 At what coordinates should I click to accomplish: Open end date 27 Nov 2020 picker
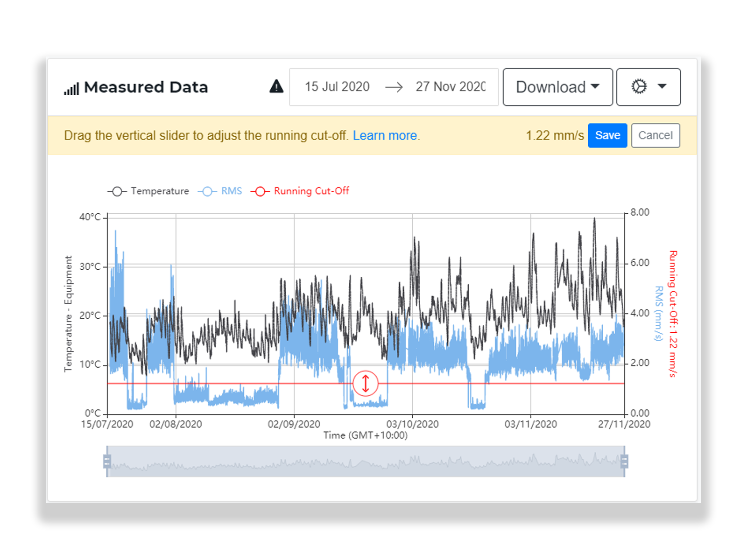(450, 87)
